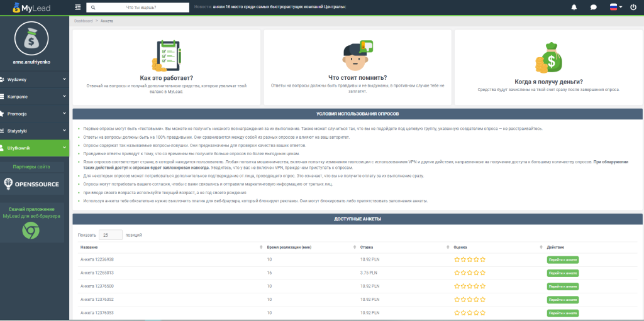644x321 pixels.
Task: Open the Kampanie sidebar menu
Action: coord(35,97)
